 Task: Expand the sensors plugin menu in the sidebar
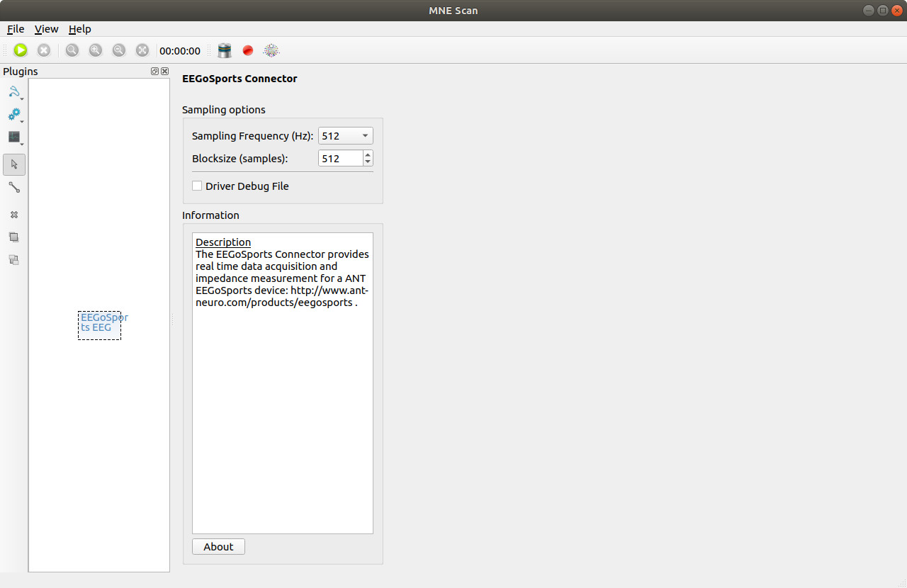[x=14, y=91]
